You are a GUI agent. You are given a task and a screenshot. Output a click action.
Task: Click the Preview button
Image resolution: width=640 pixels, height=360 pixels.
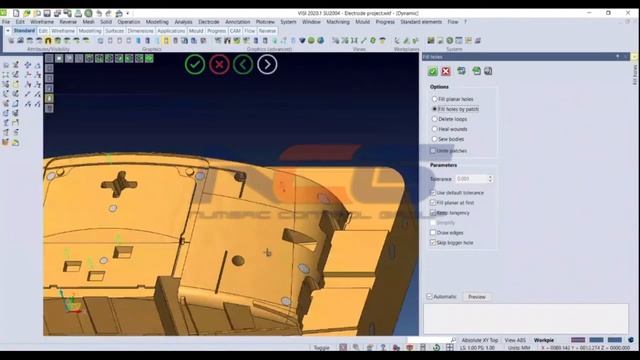pos(477,297)
